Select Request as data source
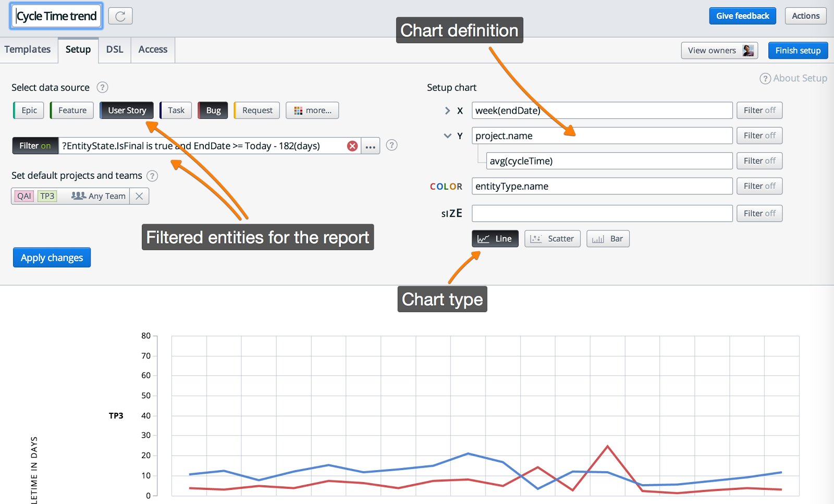 coord(257,110)
